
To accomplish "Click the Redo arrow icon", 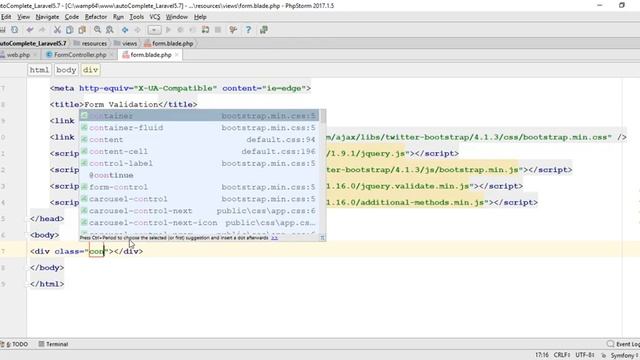I will pos(42,30).
